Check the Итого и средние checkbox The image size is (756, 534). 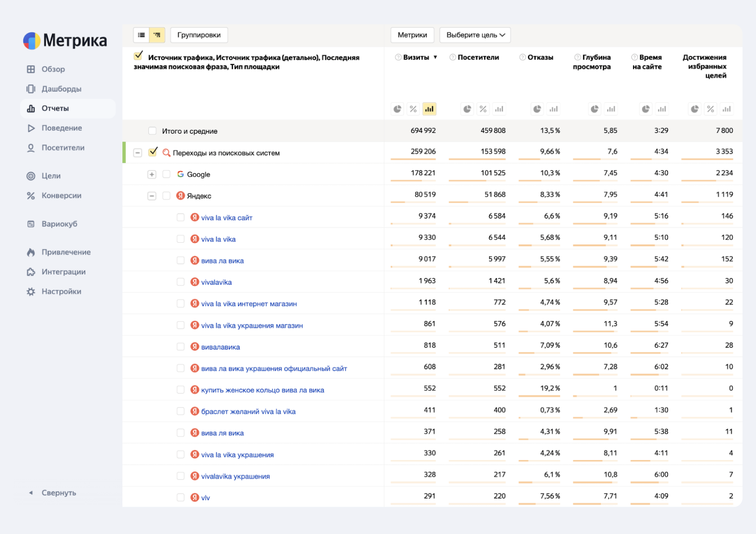(153, 131)
